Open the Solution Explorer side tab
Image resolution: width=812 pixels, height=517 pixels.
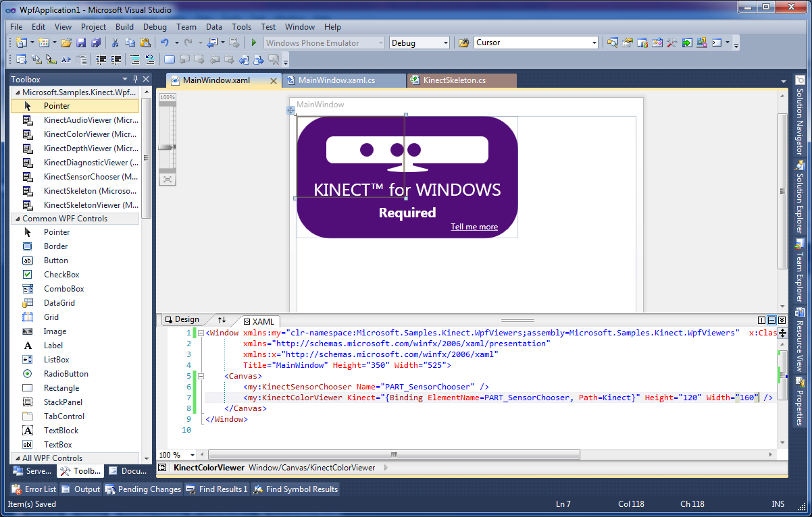[x=800, y=197]
